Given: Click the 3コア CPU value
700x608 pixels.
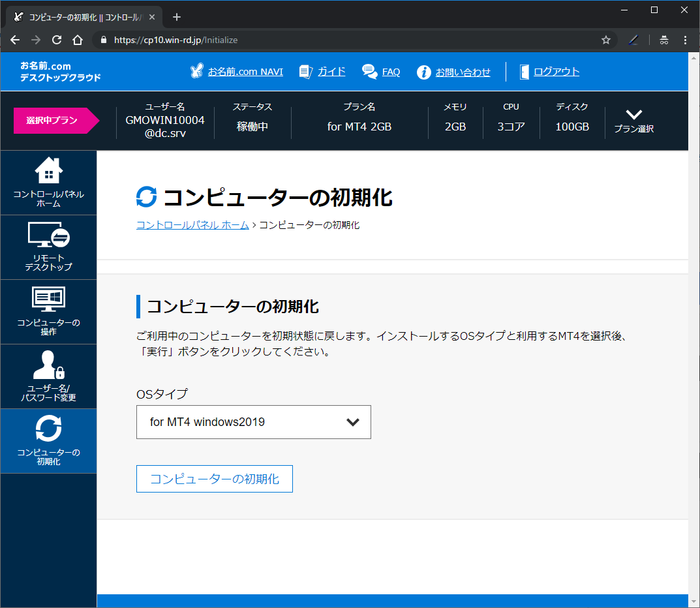Looking at the screenshot, I should point(511,127).
